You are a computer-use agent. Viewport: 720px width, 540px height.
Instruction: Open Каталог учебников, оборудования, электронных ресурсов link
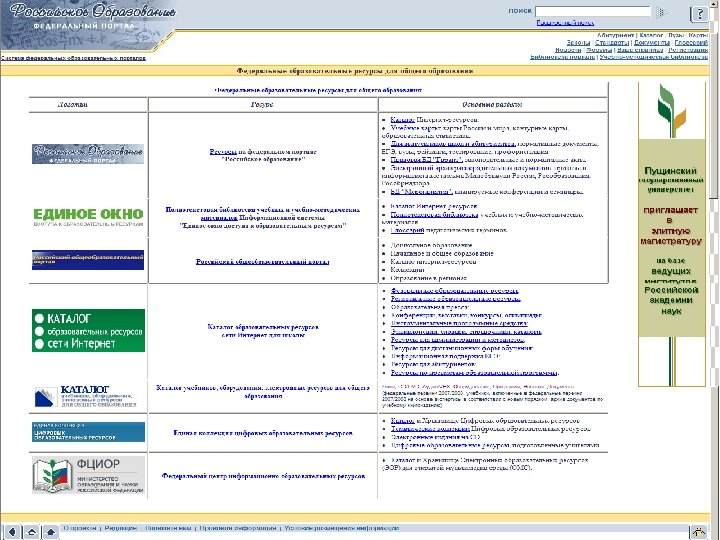(263, 392)
